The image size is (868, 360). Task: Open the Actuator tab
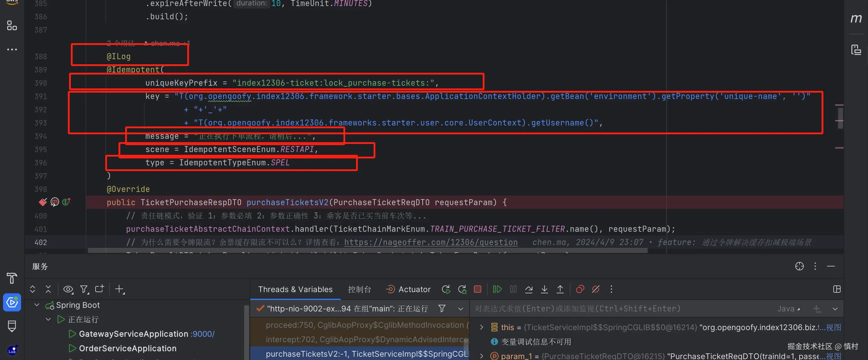point(409,289)
